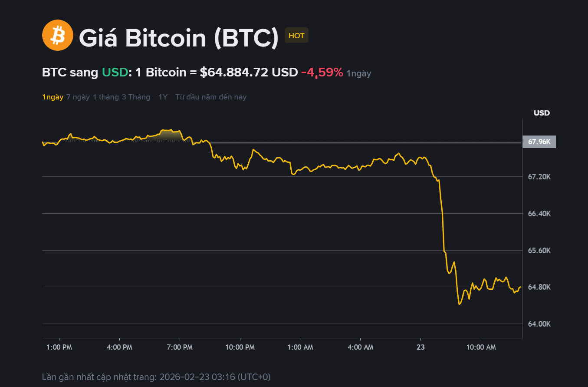The image size is (588, 387).
Task: Click the USD header above the price axis
Action: (x=542, y=113)
